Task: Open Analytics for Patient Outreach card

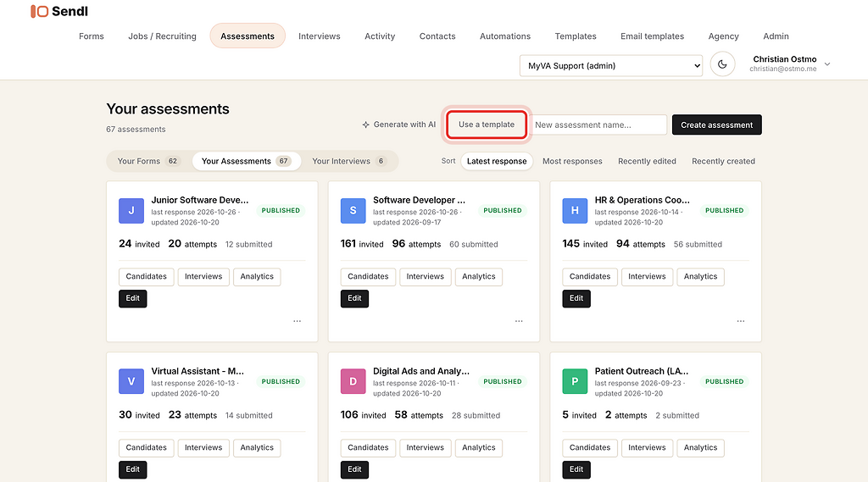Action: tap(700, 447)
